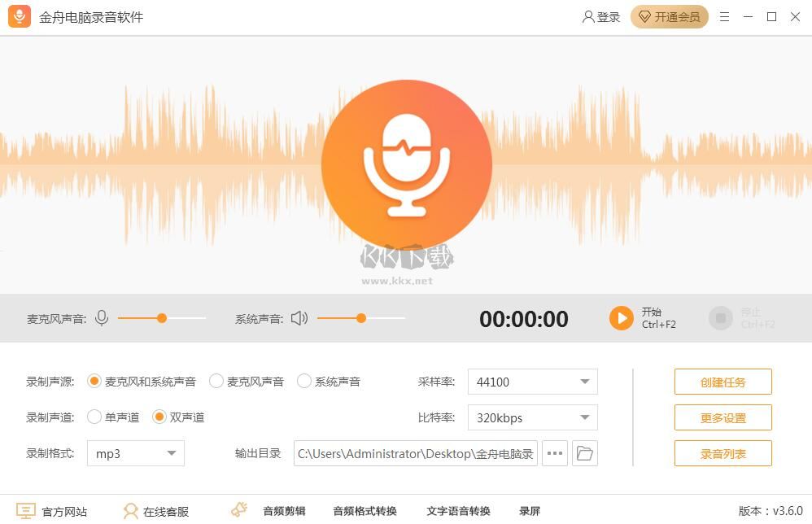Click the system sound speaker icon
812x524 pixels.
click(299, 318)
